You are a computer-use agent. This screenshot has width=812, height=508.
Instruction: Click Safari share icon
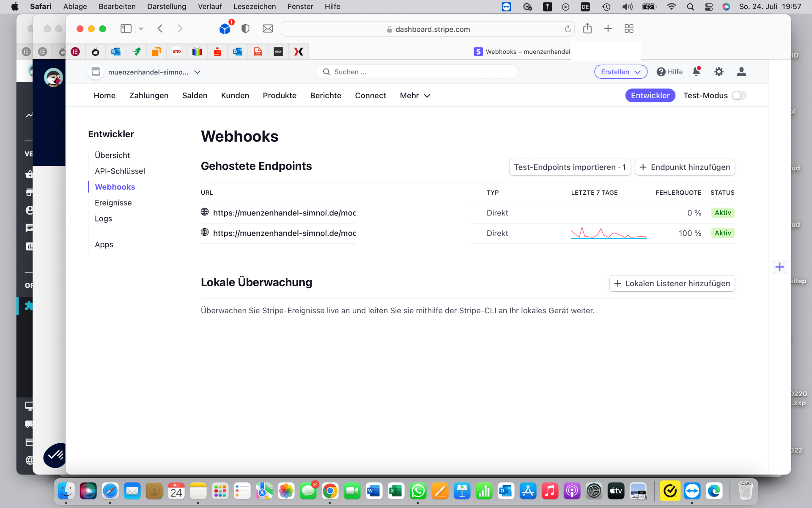[587, 29]
